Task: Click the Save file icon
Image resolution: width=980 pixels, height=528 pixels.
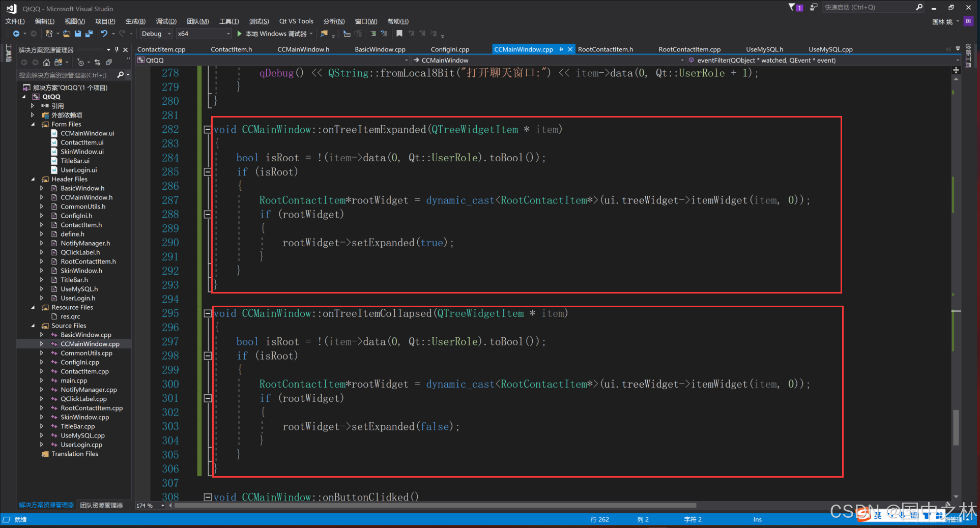Action: point(78,34)
